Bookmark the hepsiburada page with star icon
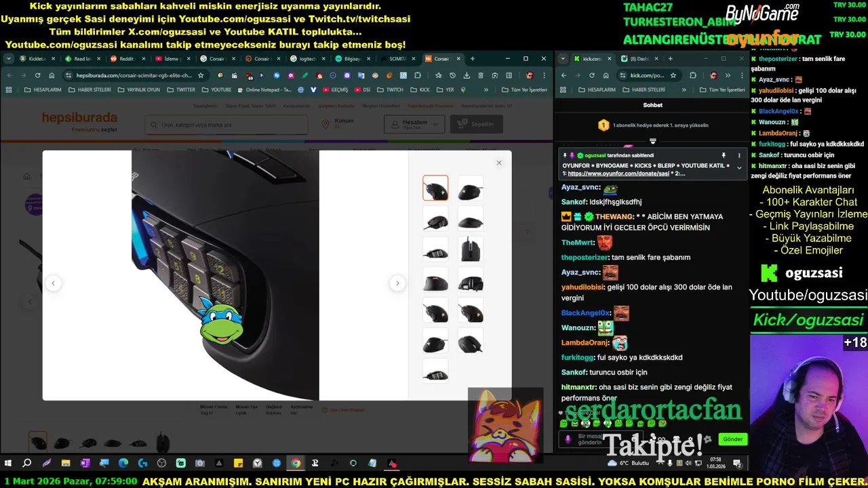Viewport: 868px width, 488px height. (x=201, y=75)
